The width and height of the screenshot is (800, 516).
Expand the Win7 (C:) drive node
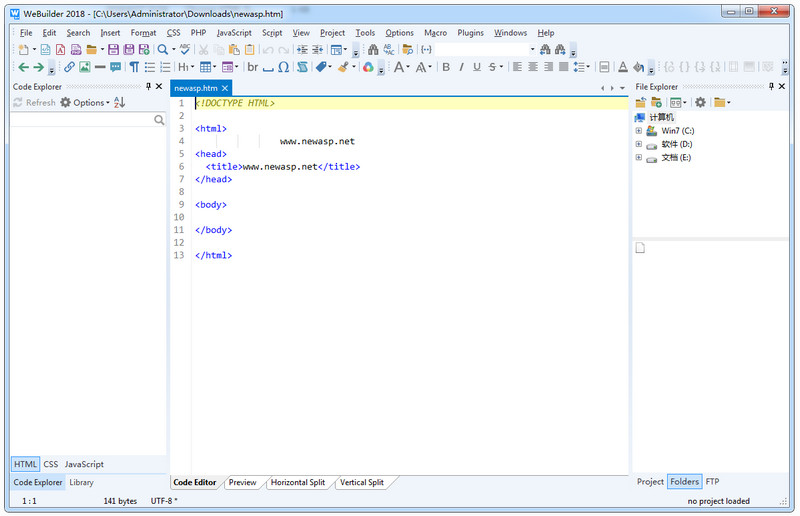click(638, 131)
